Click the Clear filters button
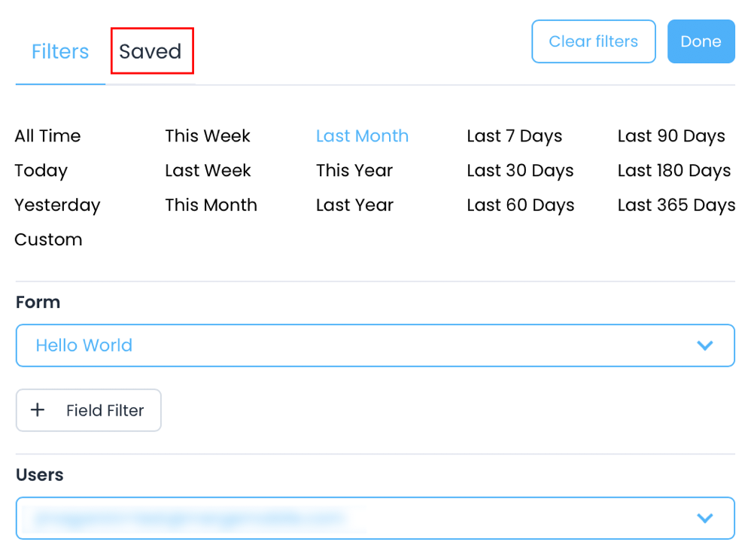 pyautogui.click(x=593, y=41)
